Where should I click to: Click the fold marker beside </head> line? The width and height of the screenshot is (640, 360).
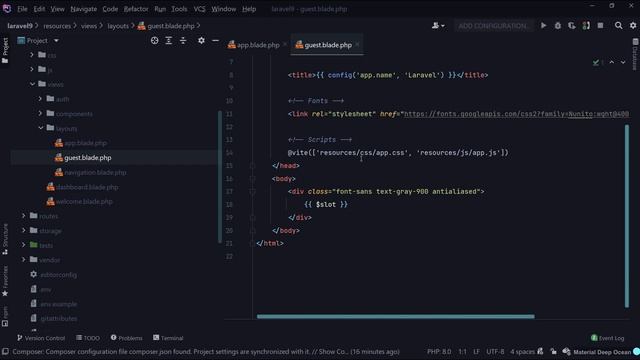[x=252, y=166]
